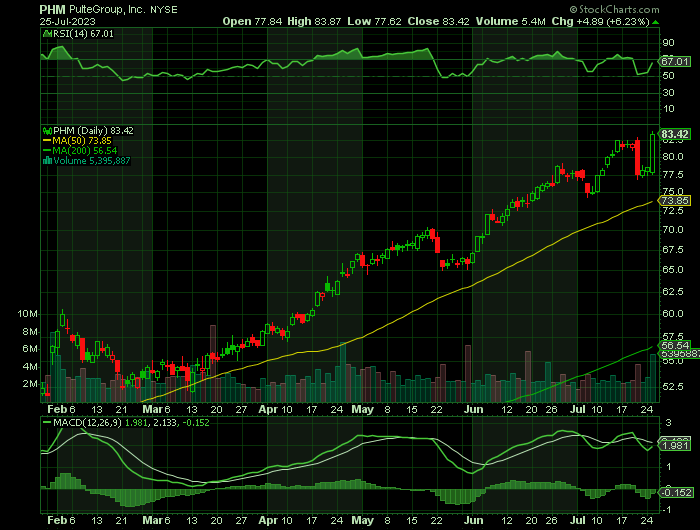This screenshot has height=530, width=700.
Task: Click the NYSE exchange label
Action: coord(163,9)
